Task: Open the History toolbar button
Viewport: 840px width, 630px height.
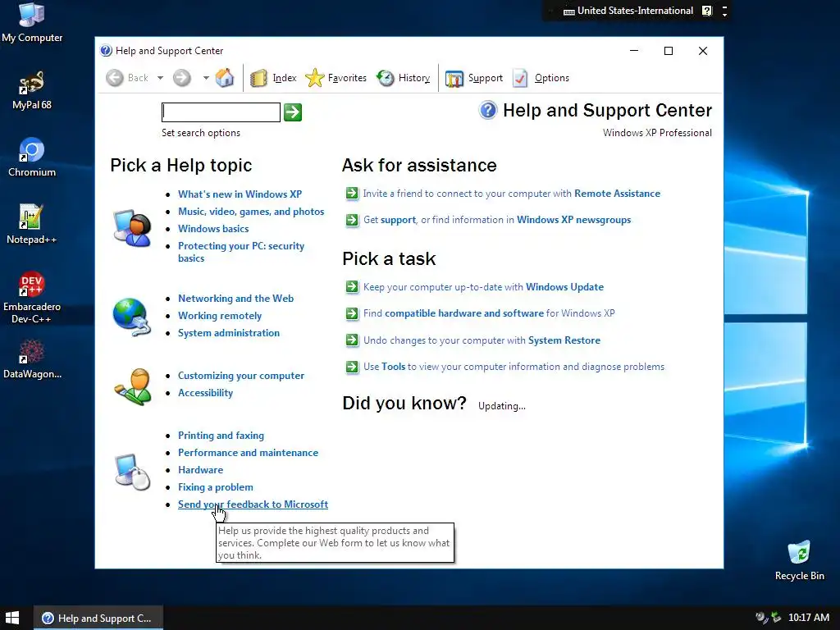Action: [403, 78]
